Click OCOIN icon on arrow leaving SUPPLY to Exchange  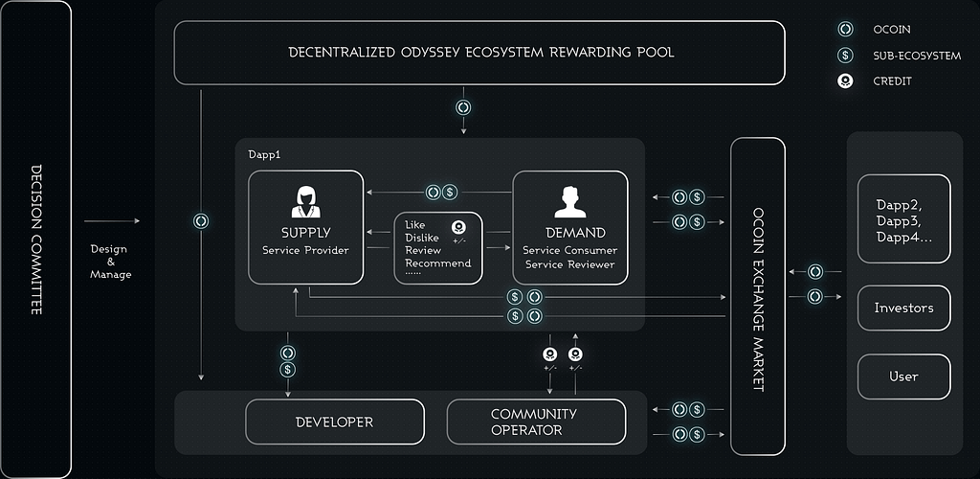coord(534,298)
